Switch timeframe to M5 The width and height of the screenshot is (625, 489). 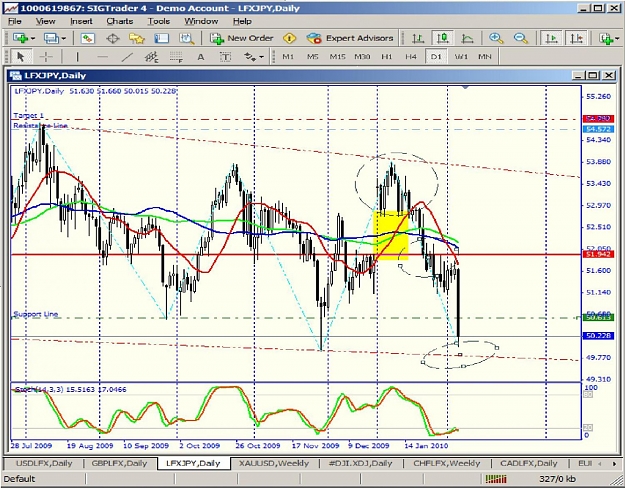312,57
